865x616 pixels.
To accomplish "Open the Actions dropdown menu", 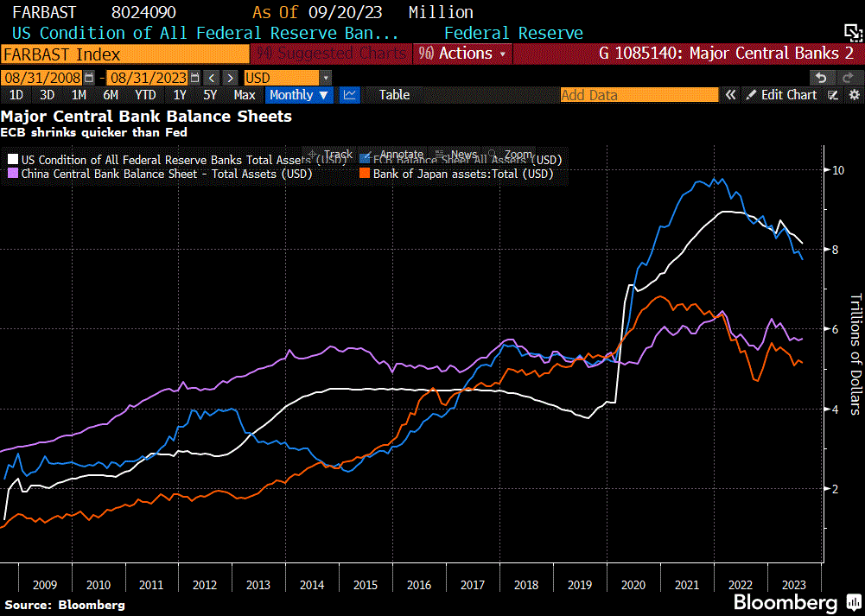I will point(462,54).
